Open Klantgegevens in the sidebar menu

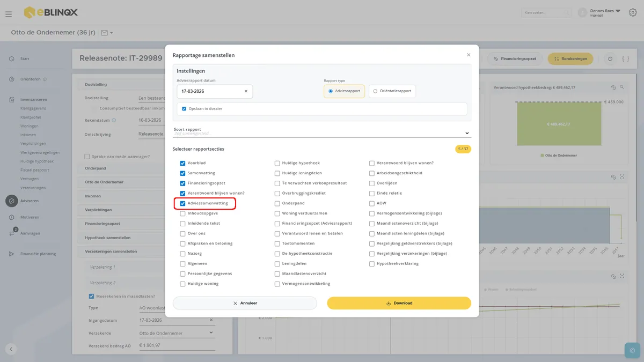pos(33,108)
